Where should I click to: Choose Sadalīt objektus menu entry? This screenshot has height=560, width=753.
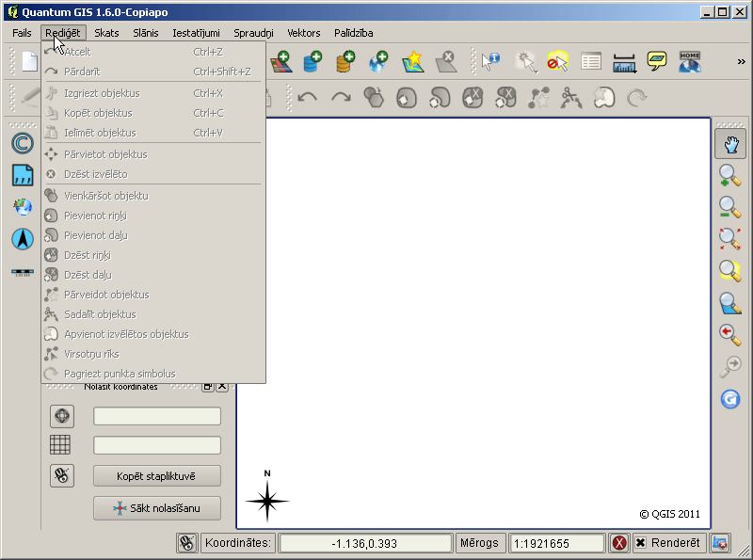tap(153, 314)
